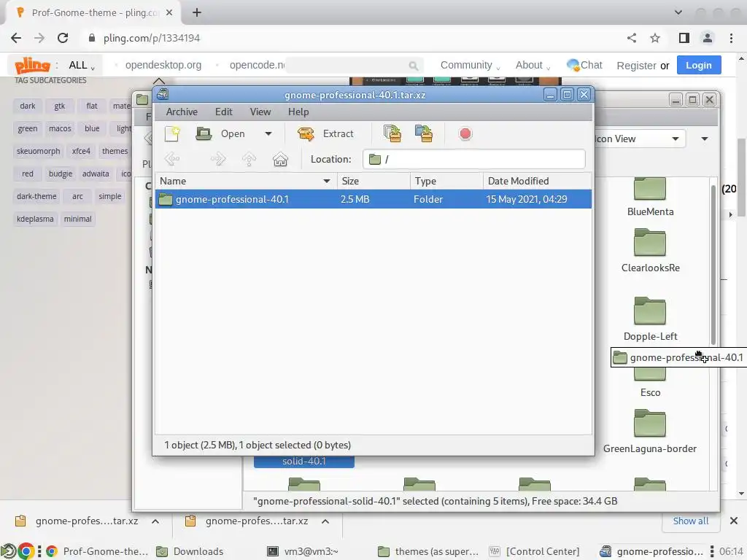Click the Location path field
The image size is (747, 560).
pyautogui.click(x=473, y=159)
